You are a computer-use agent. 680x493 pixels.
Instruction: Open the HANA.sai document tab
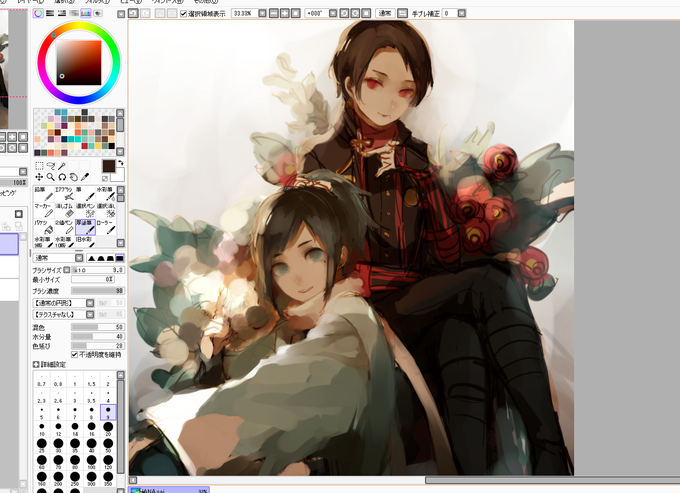pyautogui.click(x=169, y=490)
